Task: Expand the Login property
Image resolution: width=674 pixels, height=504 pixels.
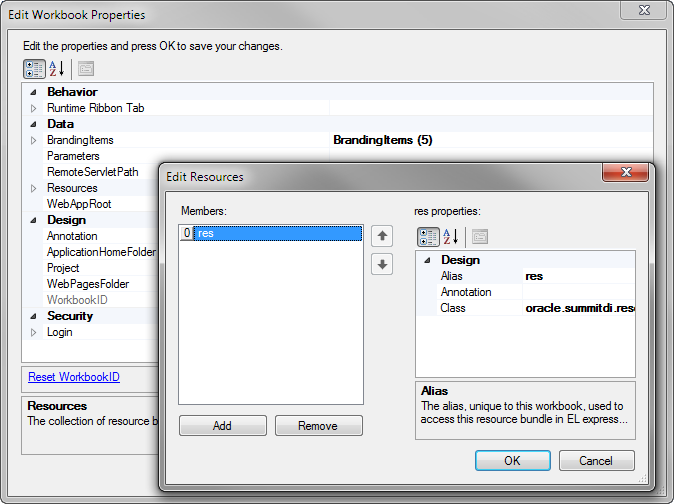Action: pos(33,332)
